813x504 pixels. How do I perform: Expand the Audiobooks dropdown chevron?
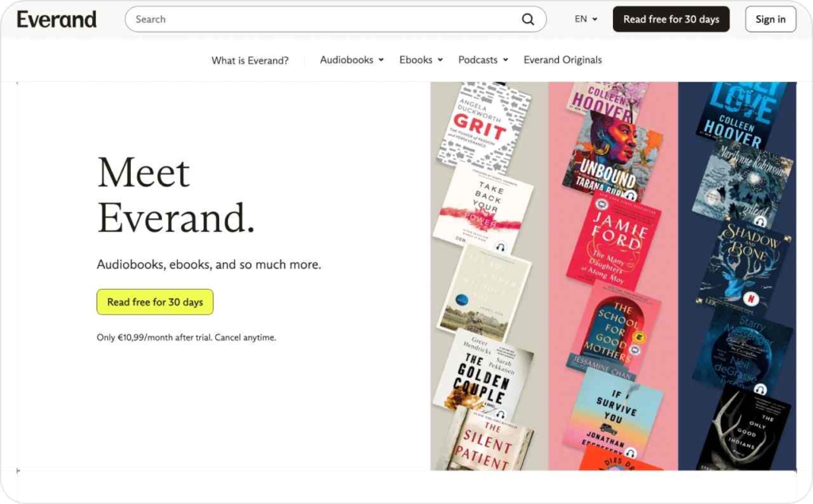(x=380, y=60)
